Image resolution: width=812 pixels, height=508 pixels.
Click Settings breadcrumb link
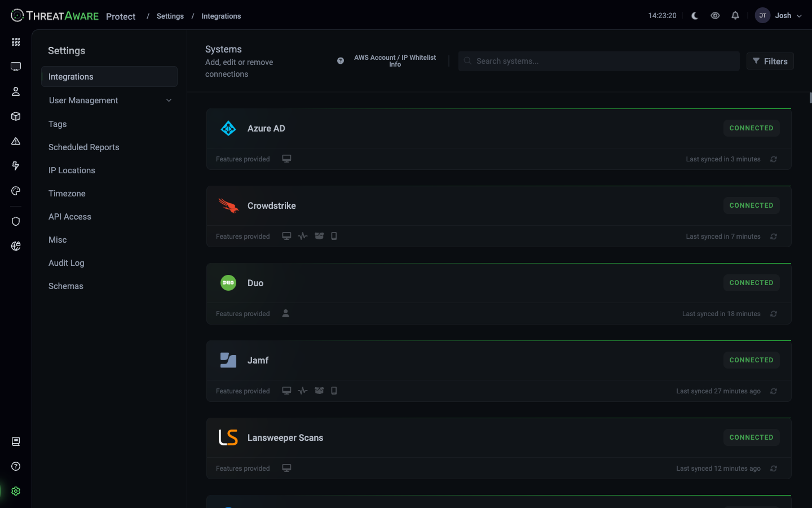tap(170, 16)
